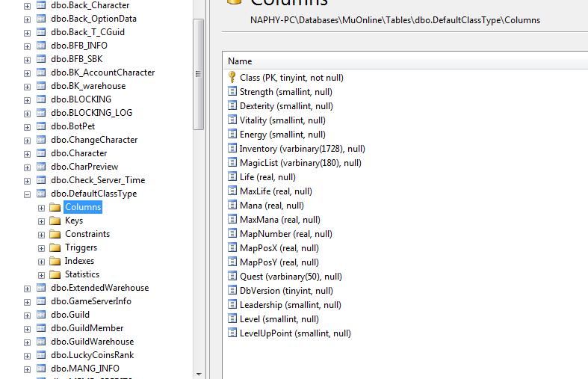Click the column icon next to Quest

232,277
